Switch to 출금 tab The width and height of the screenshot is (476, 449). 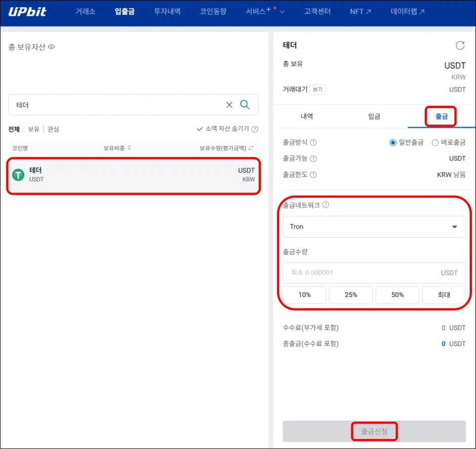click(442, 117)
